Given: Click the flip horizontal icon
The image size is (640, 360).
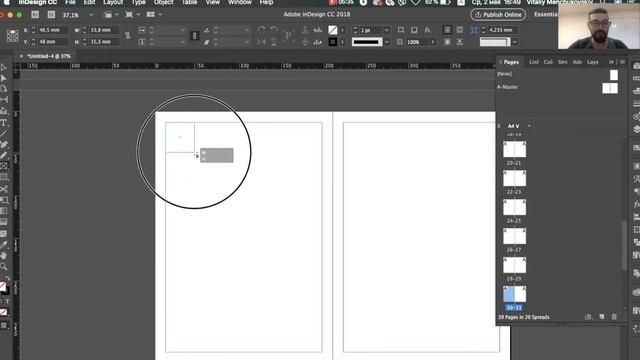Looking at the screenshot, I should 262,42.
